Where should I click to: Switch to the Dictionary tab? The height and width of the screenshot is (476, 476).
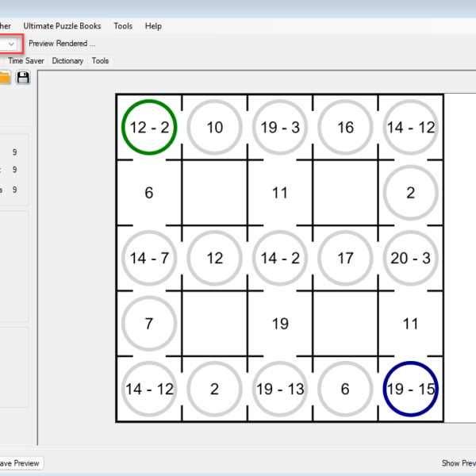pyautogui.click(x=67, y=60)
